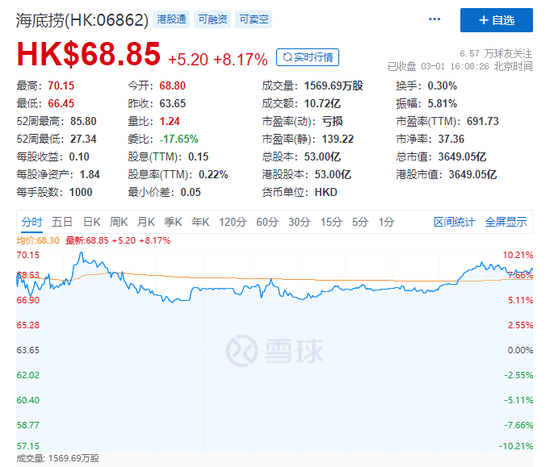Viewport: 550px width, 467px height.
Task: Click the 雪球 logo watermark on the chart
Action: [x=275, y=351]
